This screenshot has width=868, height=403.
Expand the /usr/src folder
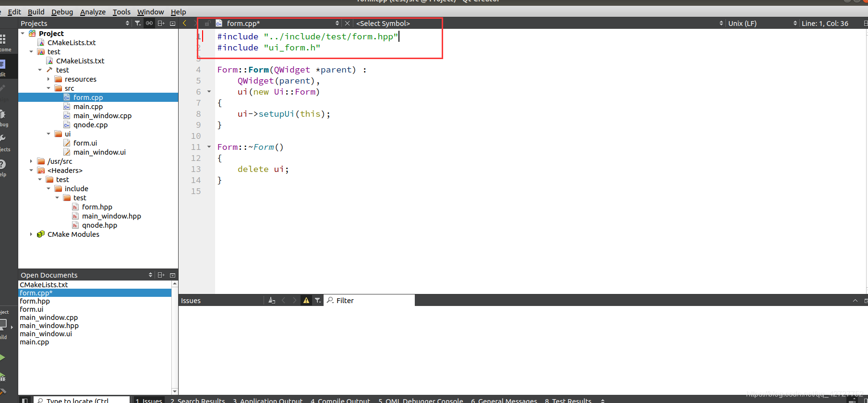31,161
